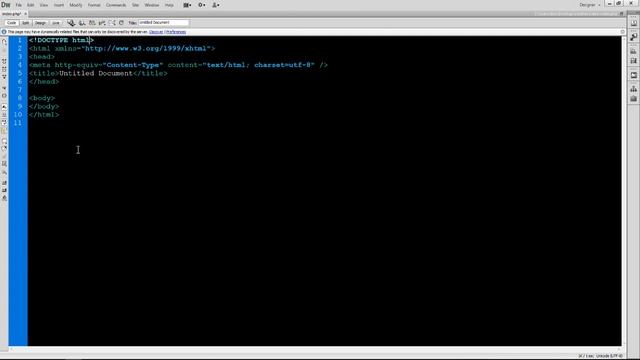Viewport: 640px width, 360px height.
Task: Select the index.php document tab
Action: point(11,14)
